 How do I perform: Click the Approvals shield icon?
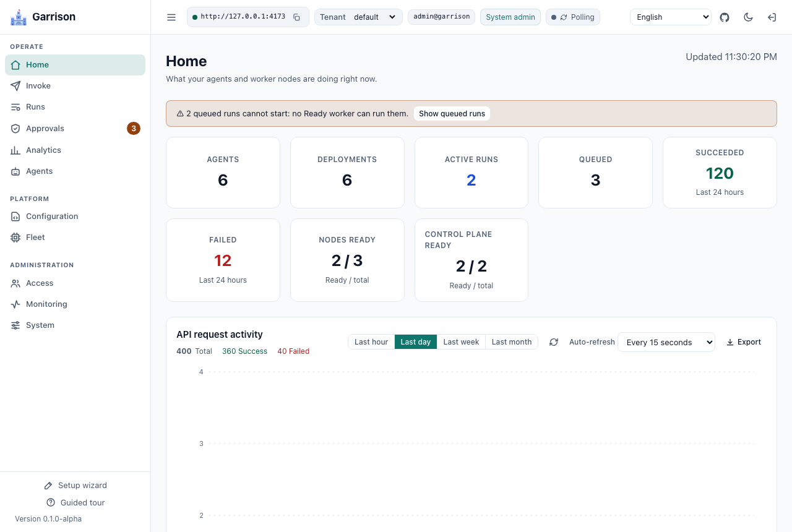coord(15,129)
